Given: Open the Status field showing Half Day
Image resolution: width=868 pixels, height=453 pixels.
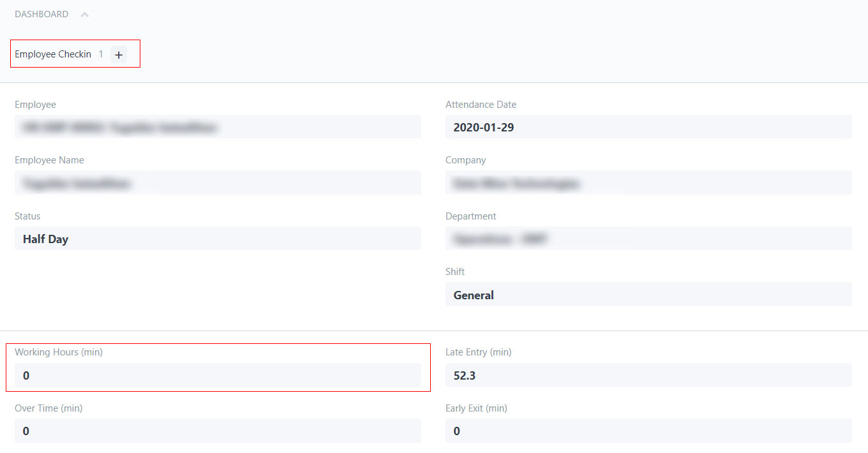Looking at the screenshot, I should coord(217,239).
